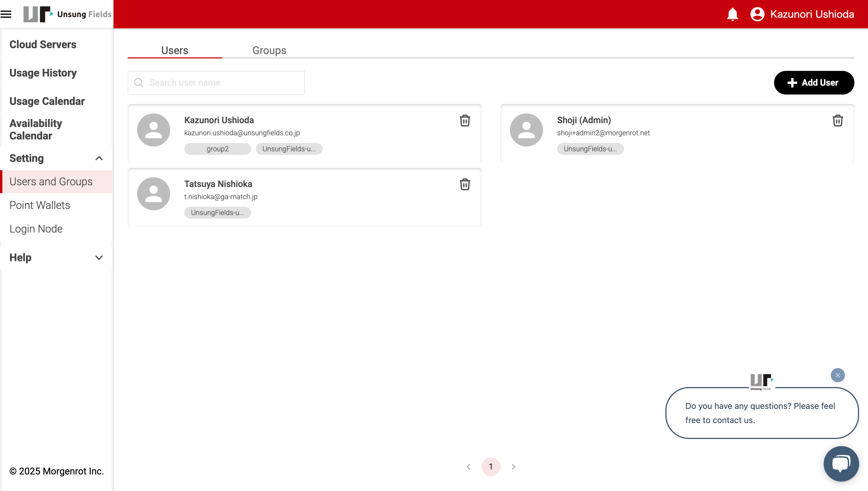Delete user Kazunori Ushioda with trash icon

pyautogui.click(x=465, y=121)
